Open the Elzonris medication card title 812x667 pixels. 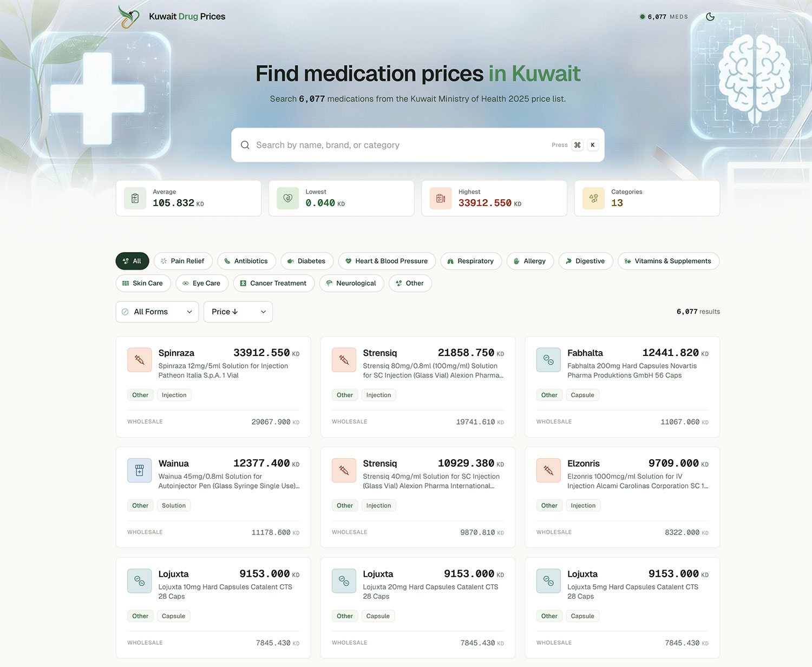pyautogui.click(x=583, y=464)
